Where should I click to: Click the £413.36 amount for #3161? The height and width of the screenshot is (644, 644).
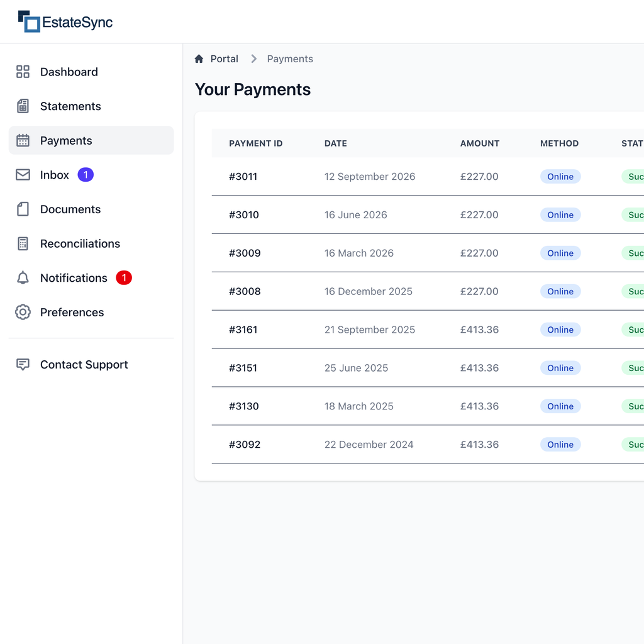tap(479, 330)
